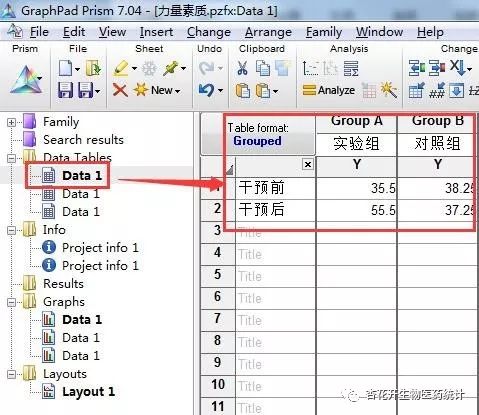
Task: Select the Search results item
Action: (x=83, y=140)
